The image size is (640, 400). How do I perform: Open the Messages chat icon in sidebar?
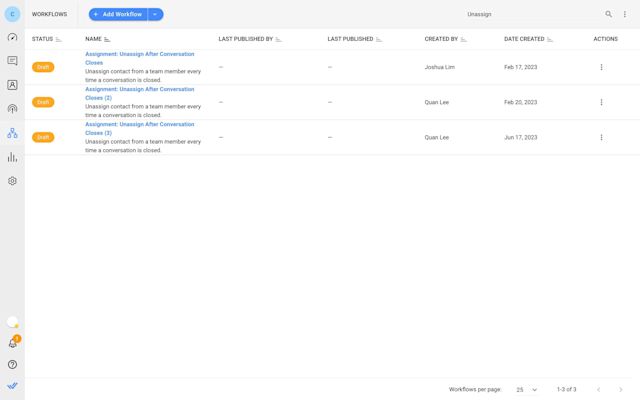tap(12, 61)
